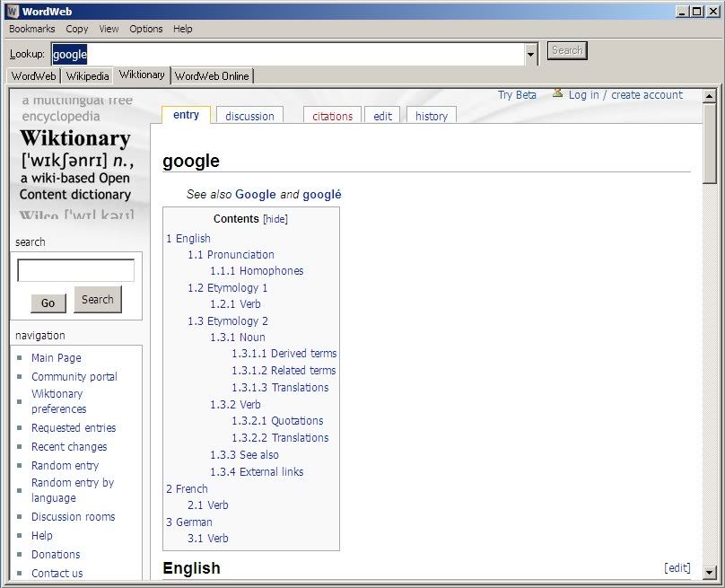Click the Search button next to Lookup

[x=567, y=50]
